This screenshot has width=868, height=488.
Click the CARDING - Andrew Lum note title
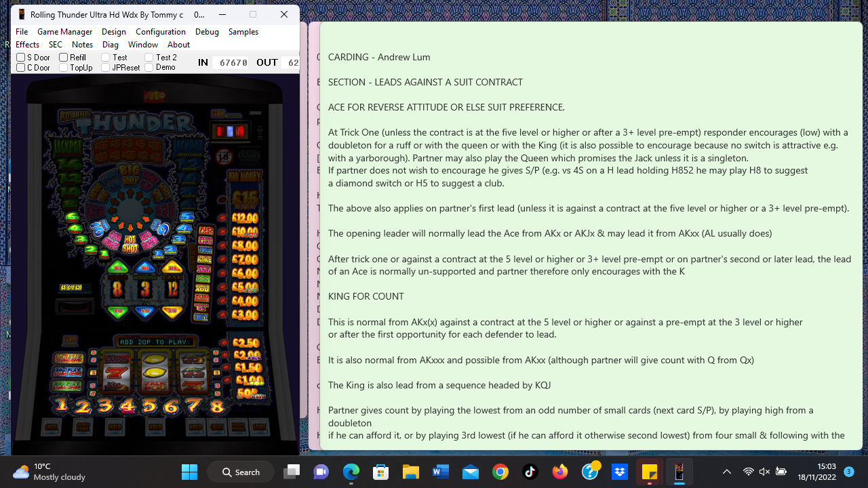click(x=379, y=57)
